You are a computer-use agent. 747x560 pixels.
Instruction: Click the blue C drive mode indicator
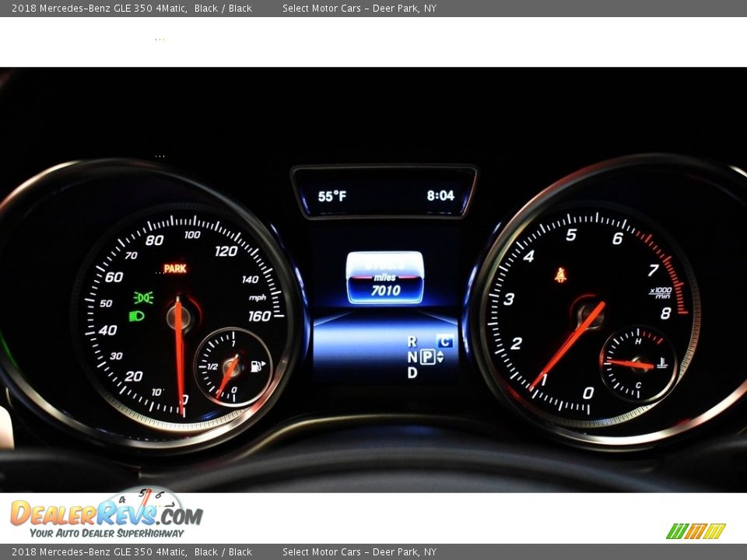coord(444,341)
